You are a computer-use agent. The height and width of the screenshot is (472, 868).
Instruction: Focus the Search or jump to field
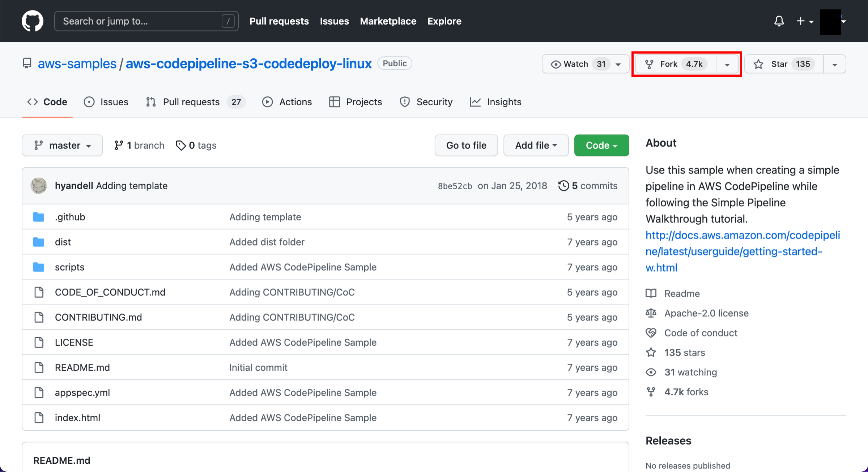point(146,21)
